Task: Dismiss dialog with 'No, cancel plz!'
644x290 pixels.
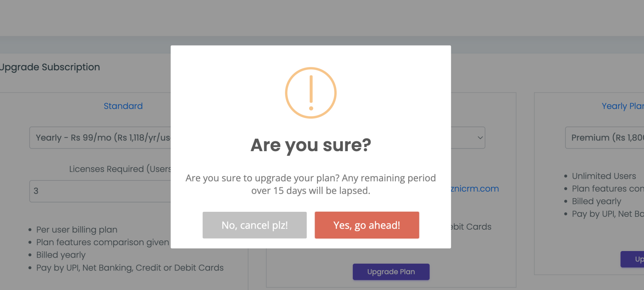Action: click(x=254, y=225)
